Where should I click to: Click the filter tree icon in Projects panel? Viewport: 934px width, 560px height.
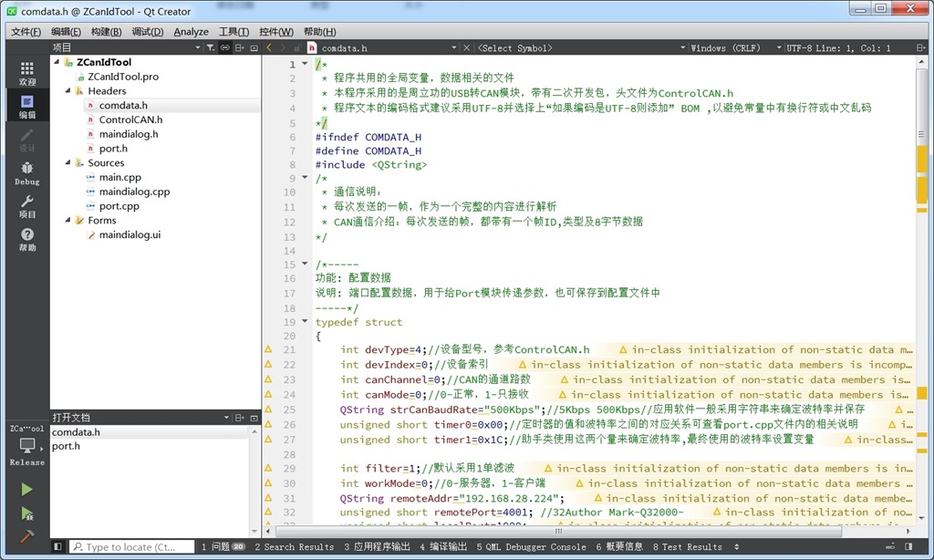click(211, 47)
